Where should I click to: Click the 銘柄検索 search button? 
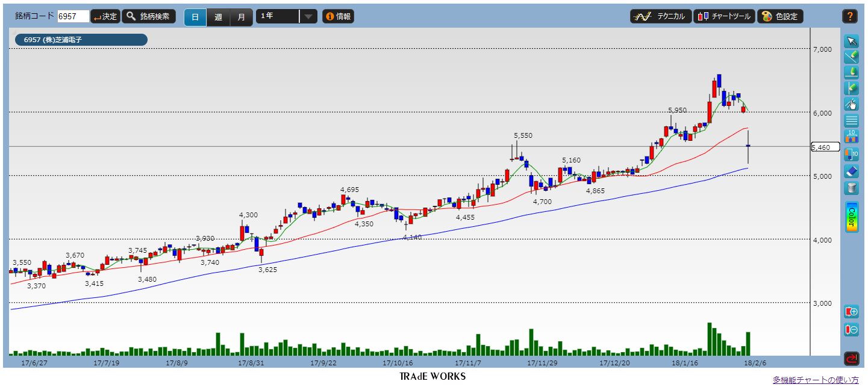click(x=149, y=16)
